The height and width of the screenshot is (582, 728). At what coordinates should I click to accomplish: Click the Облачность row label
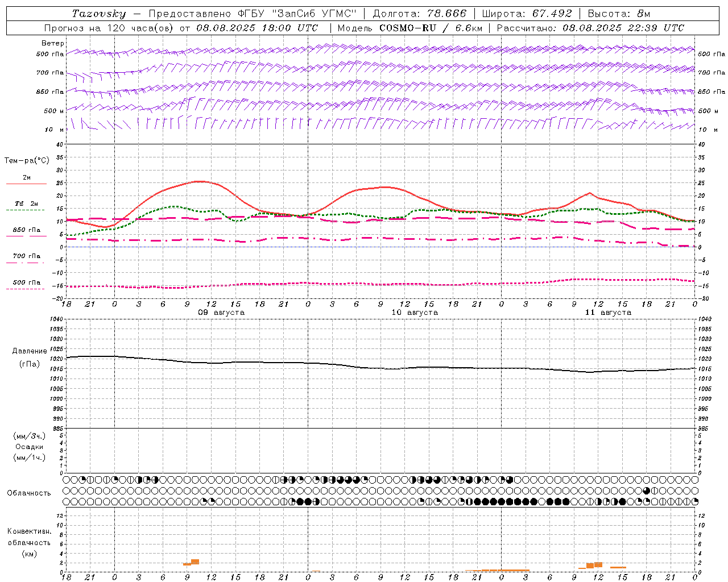point(29,493)
